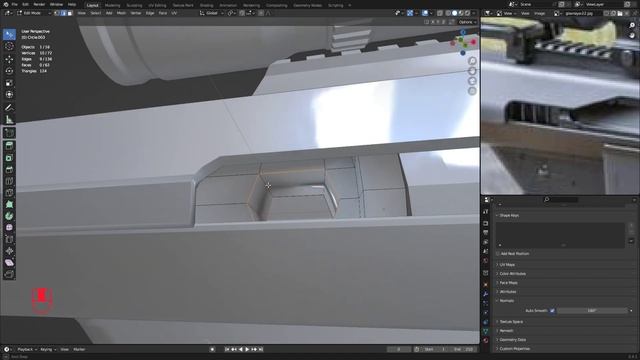Open the Global orientation dropdown
Viewport: 640px width, 360px height.
[x=211, y=13]
